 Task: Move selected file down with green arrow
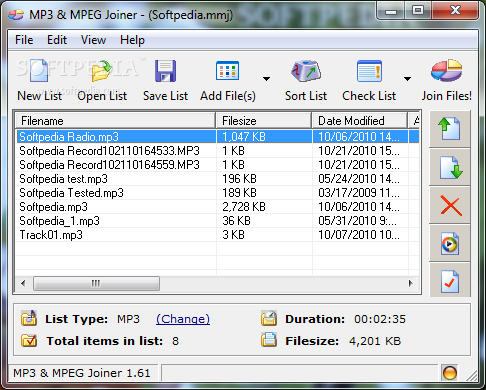[450, 168]
